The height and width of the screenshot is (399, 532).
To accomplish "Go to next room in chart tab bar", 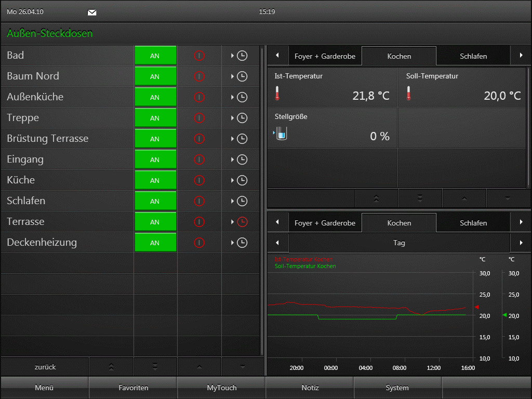I will [x=521, y=222].
